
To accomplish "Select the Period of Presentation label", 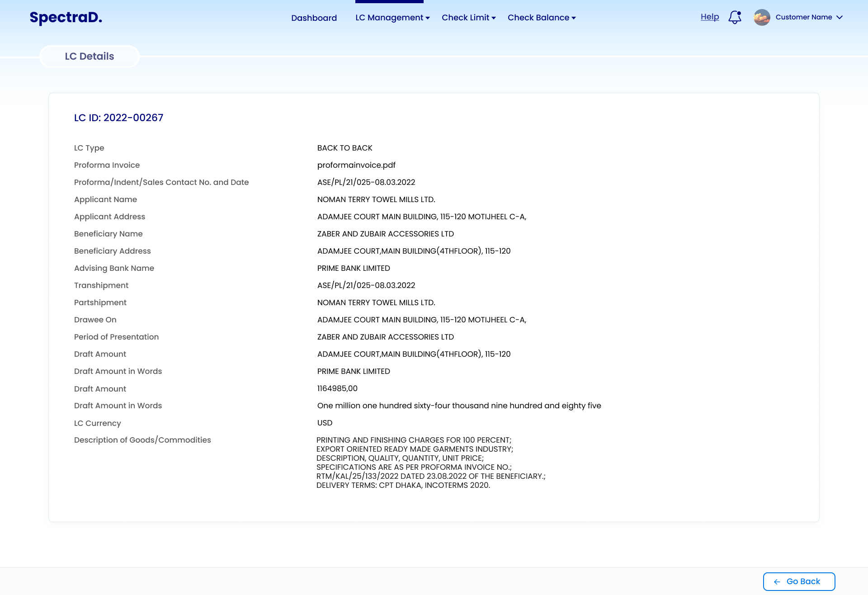I will coord(116,337).
